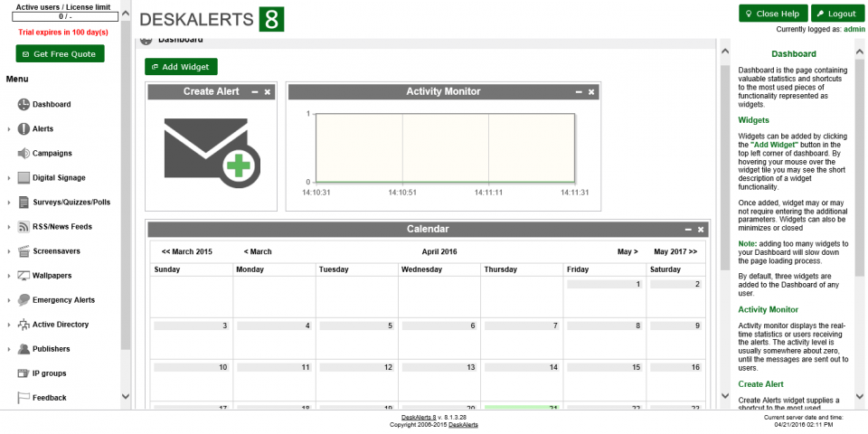
Task: Expand the Screensavers menu arrow
Action: coord(9,251)
